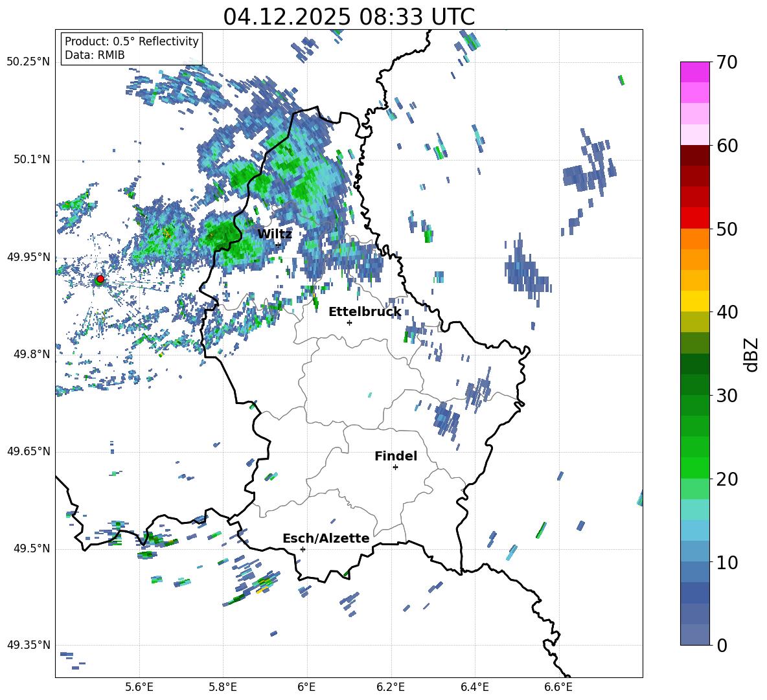Click the 50.1°N latitude label
Screen dimensions: 767x700
tap(32, 159)
